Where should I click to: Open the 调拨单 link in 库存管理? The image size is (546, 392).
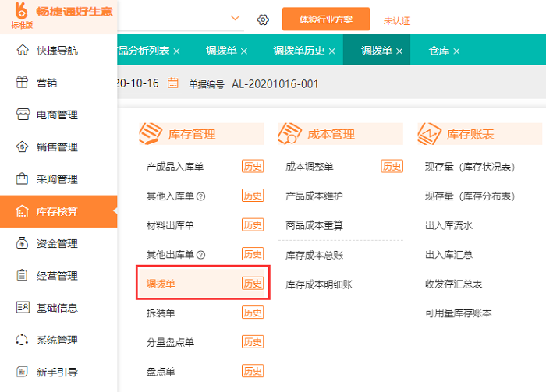pyautogui.click(x=161, y=284)
